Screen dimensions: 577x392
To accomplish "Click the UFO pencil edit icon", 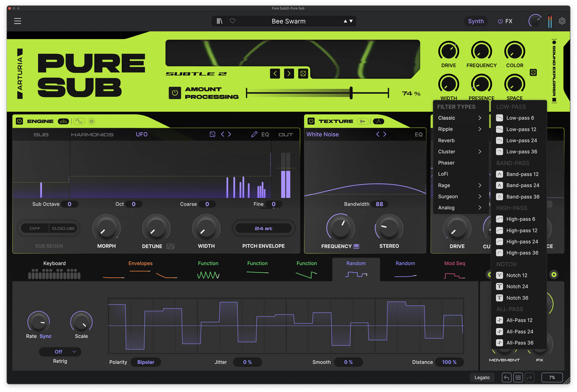I will (254, 134).
